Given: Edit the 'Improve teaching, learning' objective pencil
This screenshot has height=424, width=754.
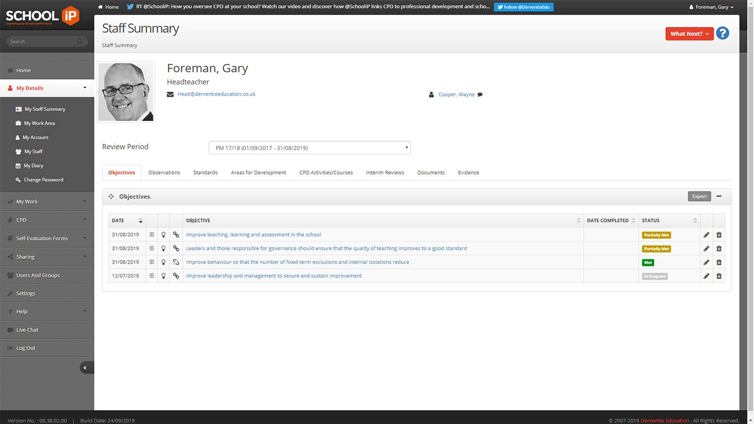Looking at the screenshot, I should [x=706, y=235].
